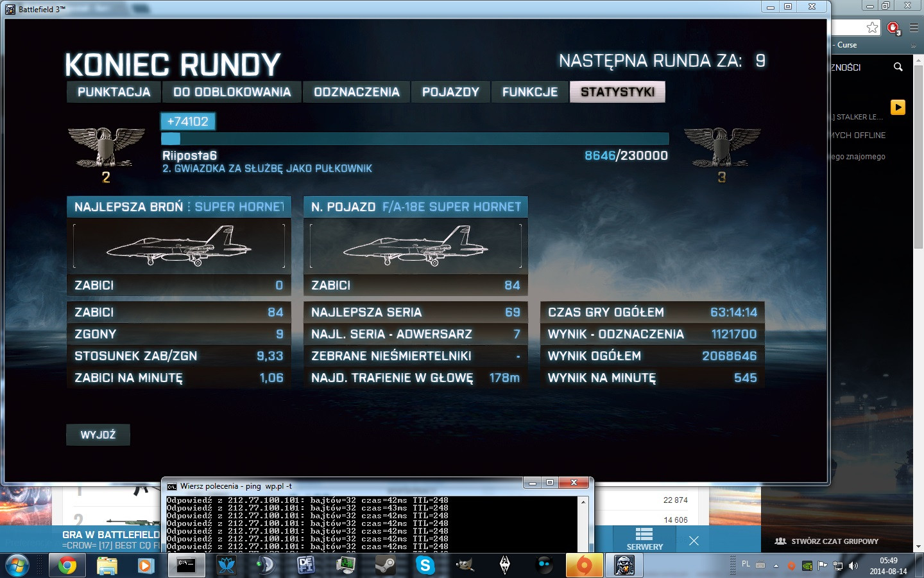This screenshot has width=924, height=578.
Task: Open the DPI app icon in taskbar
Action: 305,565
